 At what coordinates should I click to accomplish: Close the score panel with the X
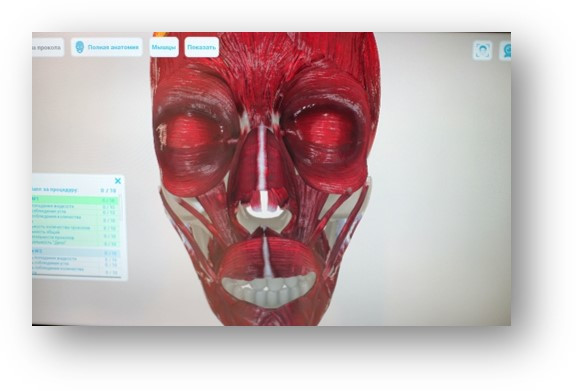(118, 181)
